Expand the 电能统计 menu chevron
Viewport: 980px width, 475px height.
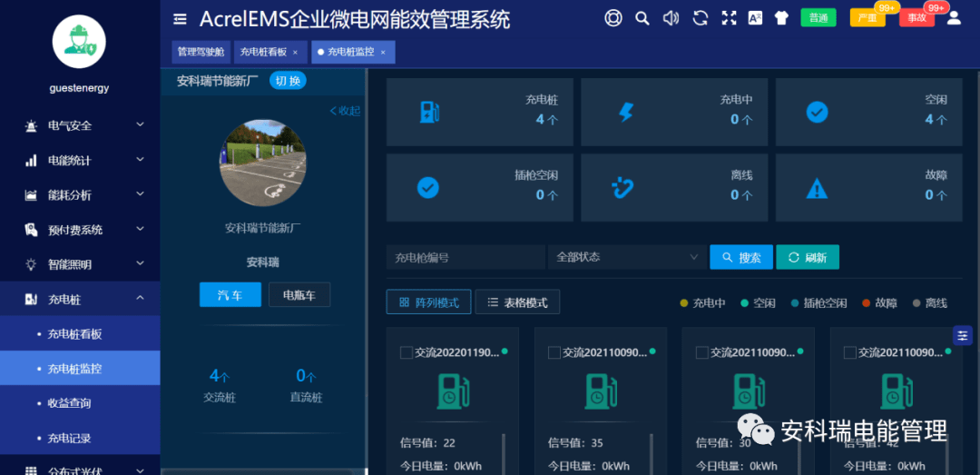140,160
